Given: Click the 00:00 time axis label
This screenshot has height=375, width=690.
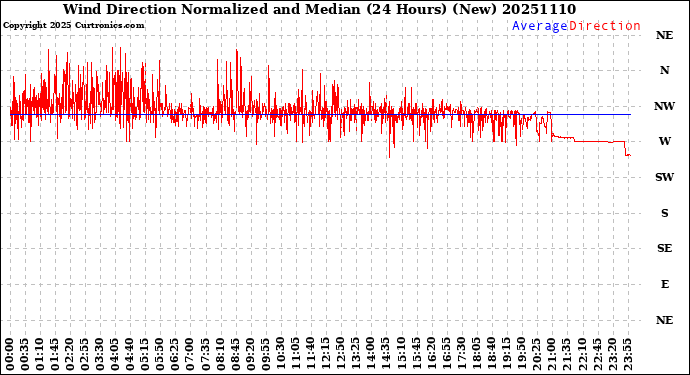Looking at the screenshot, I should (10, 355).
